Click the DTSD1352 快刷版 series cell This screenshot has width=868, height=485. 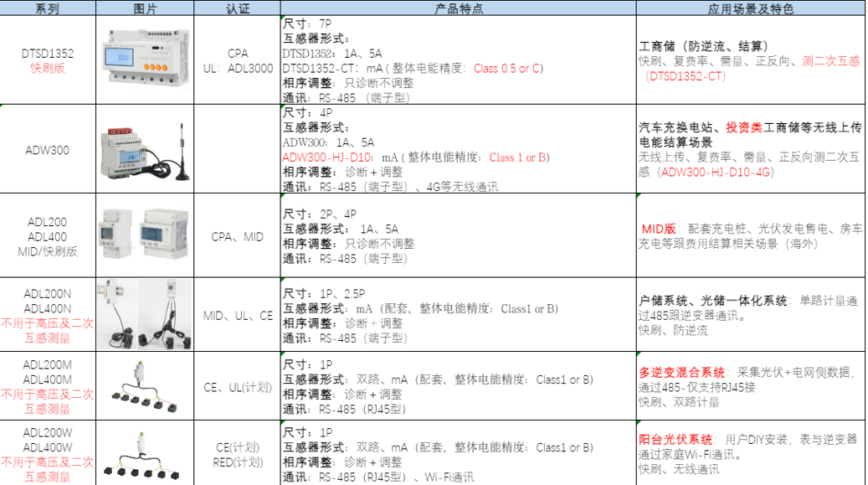click(x=47, y=61)
